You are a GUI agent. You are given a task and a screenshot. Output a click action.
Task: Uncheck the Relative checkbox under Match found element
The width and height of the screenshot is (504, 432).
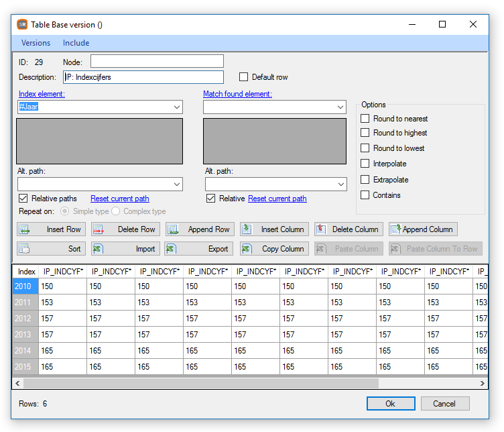[211, 199]
